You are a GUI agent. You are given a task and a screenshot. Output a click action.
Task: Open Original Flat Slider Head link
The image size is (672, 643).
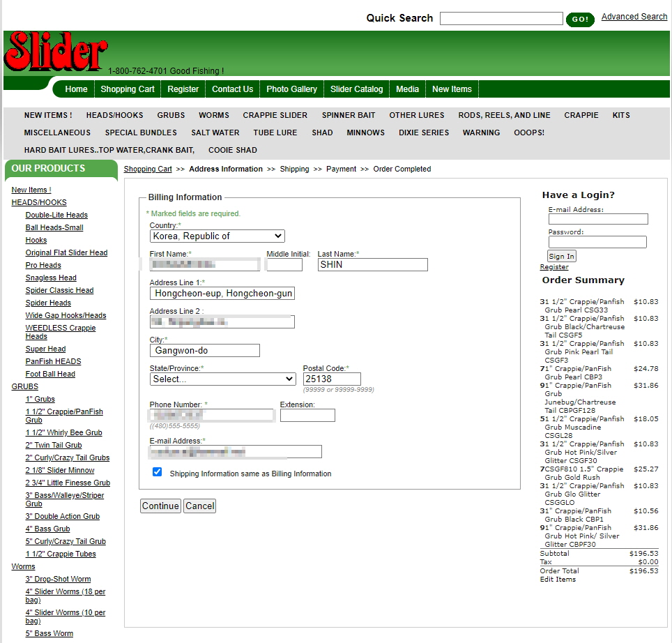click(x=66, y=252)
